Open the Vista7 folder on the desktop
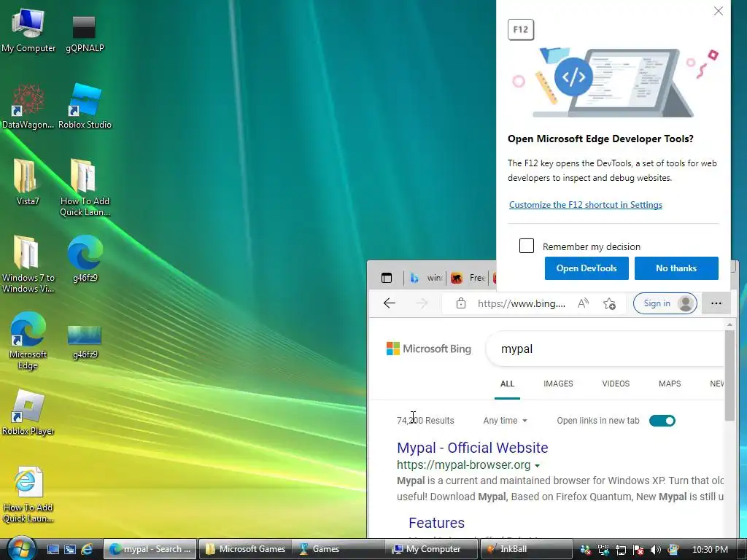Image resolution: width=747 pixels, height=560 pixels. click(28, 183)
